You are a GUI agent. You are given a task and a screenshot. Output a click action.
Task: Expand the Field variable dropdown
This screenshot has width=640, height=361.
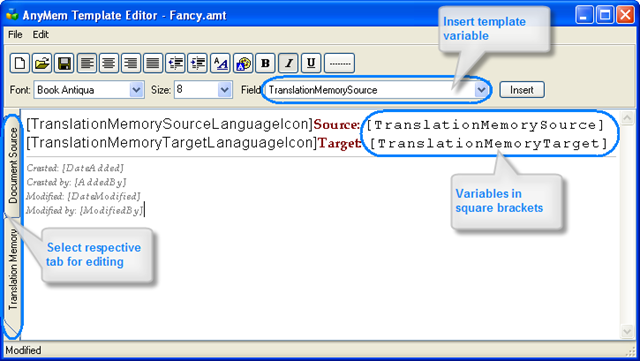[481, 90]
